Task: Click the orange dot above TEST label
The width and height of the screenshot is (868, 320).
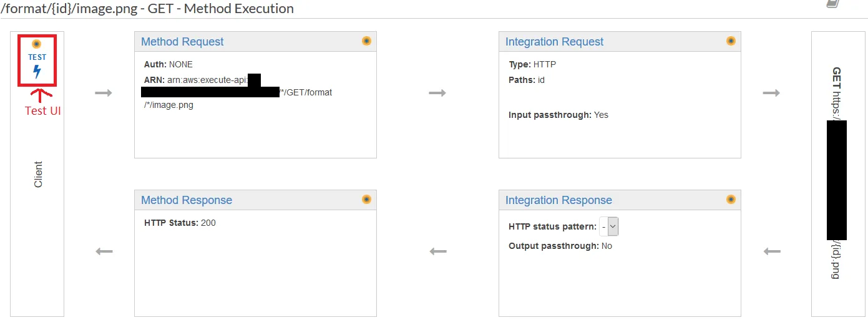Action: (37, 44)
